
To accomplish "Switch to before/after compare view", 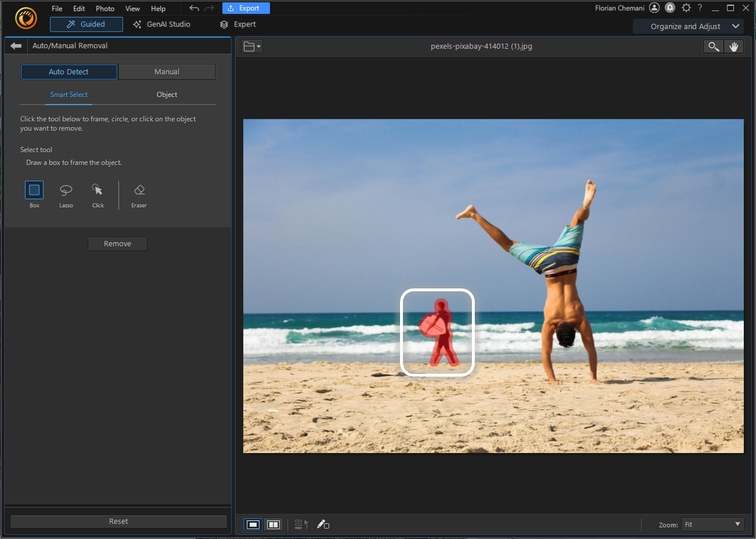I will tap(273, 525).
